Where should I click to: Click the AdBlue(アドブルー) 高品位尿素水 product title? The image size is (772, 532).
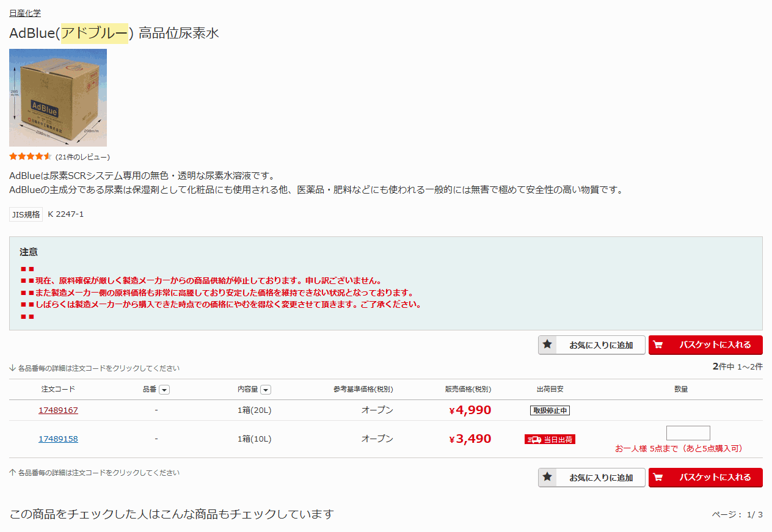click(114, 33)
